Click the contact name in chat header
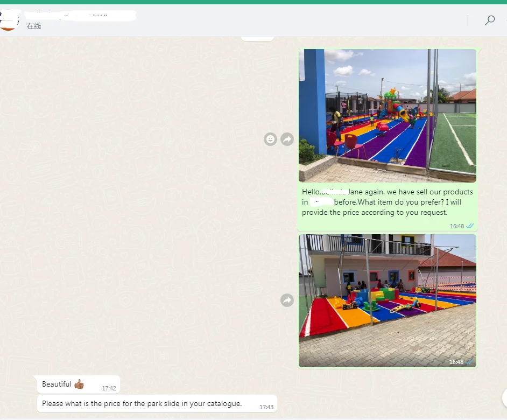 (75, 15)
